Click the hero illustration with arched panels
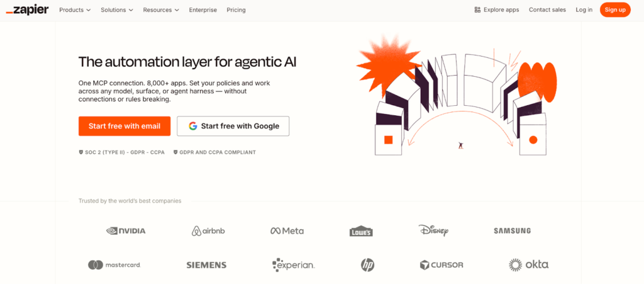 [x=457, y=96]
